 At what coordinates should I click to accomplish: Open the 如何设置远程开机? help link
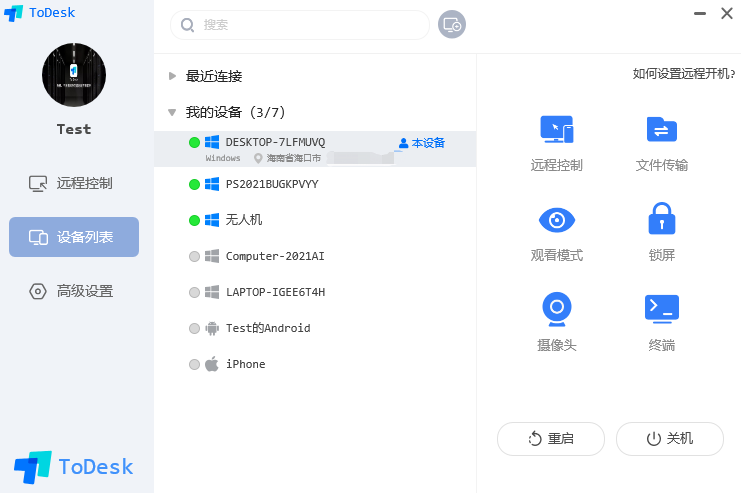point(684,74)
